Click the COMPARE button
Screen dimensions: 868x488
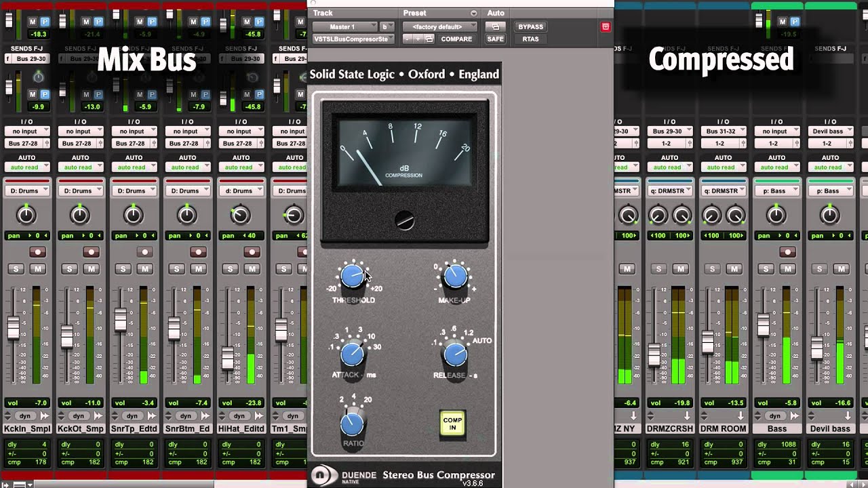tap(456, 39)
